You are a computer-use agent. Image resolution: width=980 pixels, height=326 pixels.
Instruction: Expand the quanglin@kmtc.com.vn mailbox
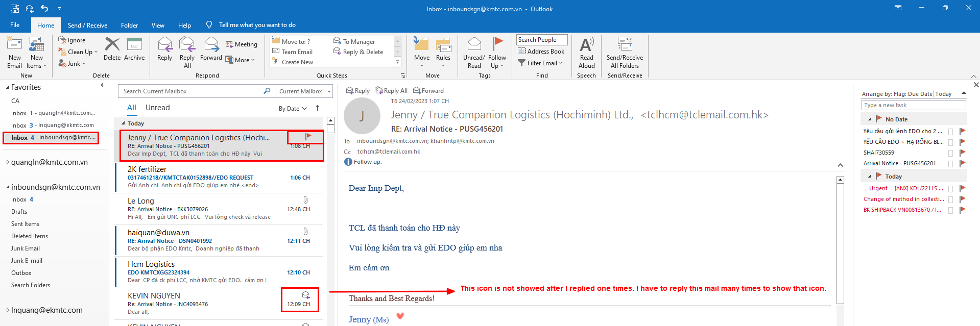[7, 162]
